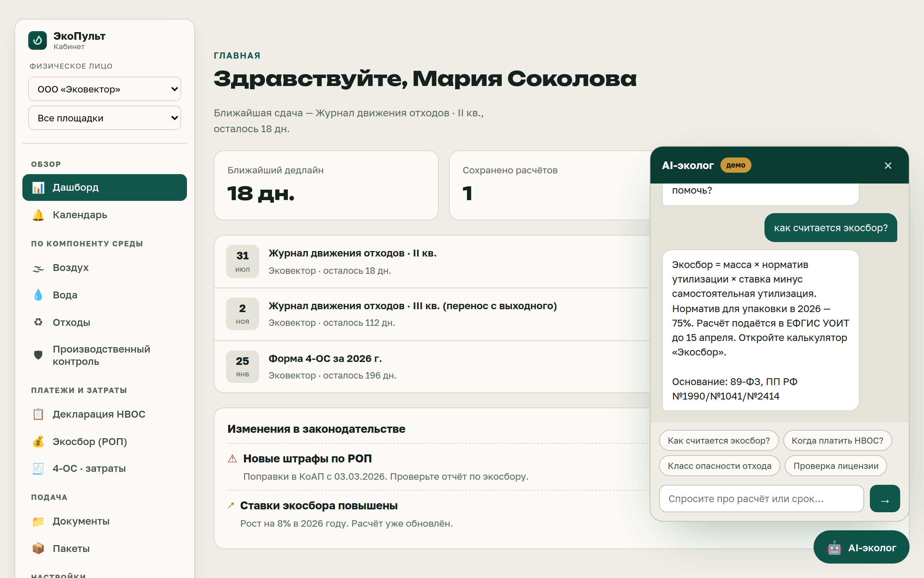Send the chat message with the arrow button
The image size is (924, 578).
(885, 499)
